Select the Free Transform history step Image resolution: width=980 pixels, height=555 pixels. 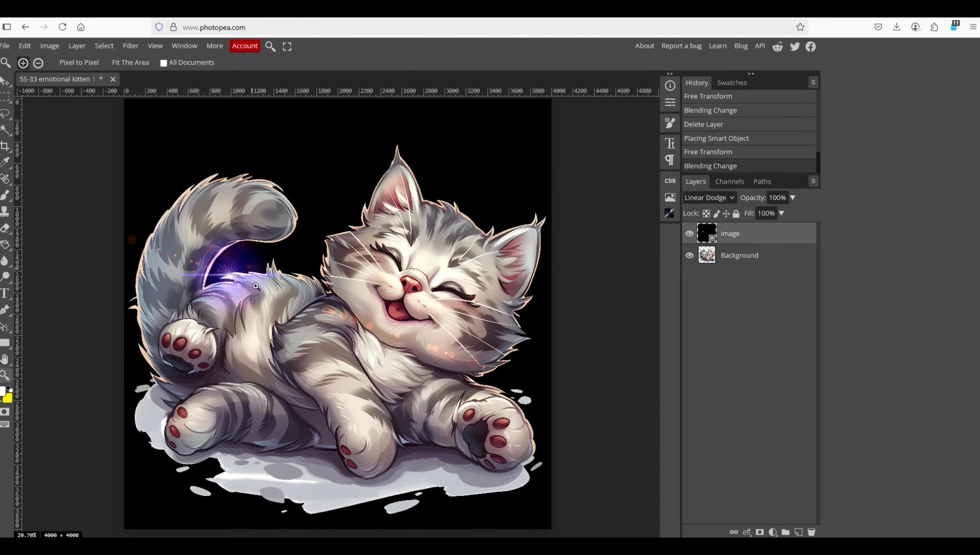pyautogui.click(x=709, y=96)
